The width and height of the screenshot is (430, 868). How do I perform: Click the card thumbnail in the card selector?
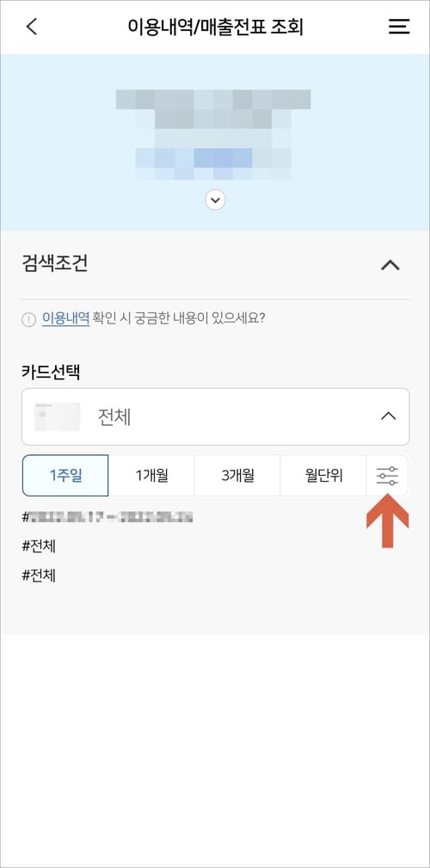click(x=57, y=417)
